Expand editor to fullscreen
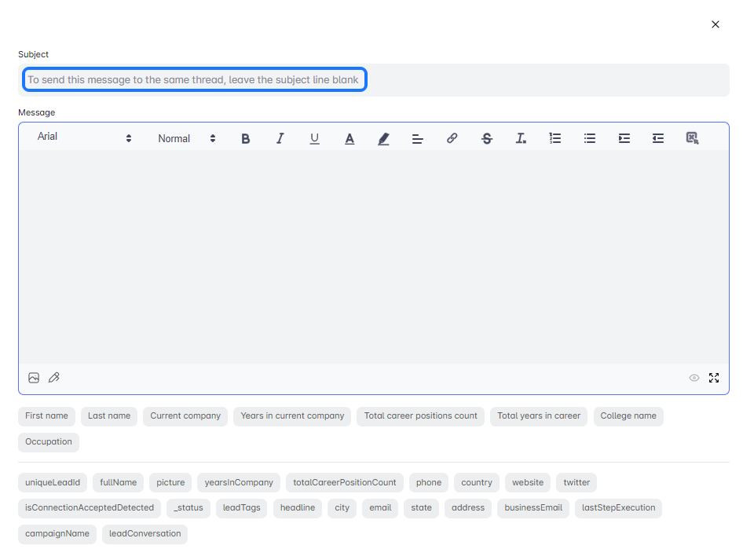 click(x=714, y=378)
